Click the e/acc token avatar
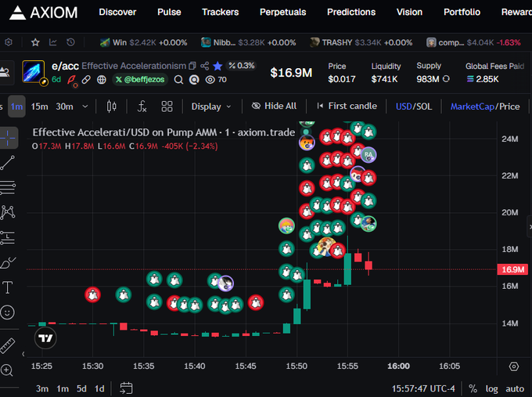 33,72
